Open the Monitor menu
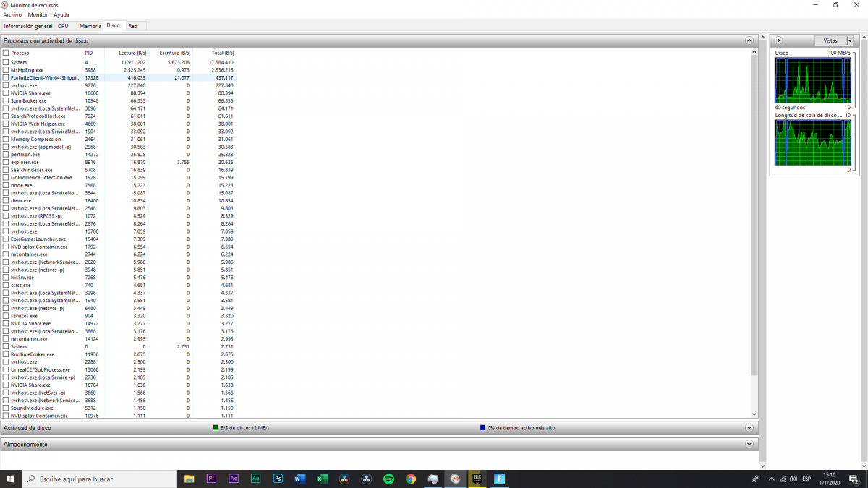 click(38, 14)
